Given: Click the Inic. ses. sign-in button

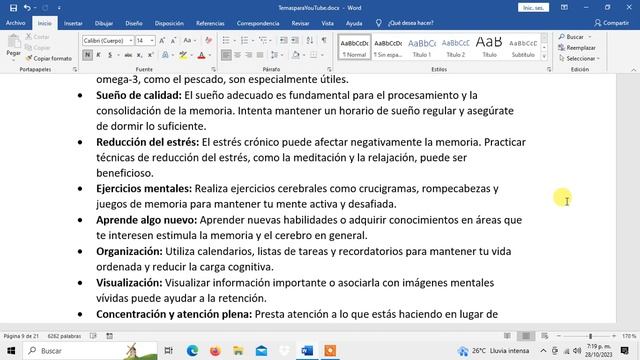Looking at the screenshot, I should pyautogui.click(x=533, y=8).
